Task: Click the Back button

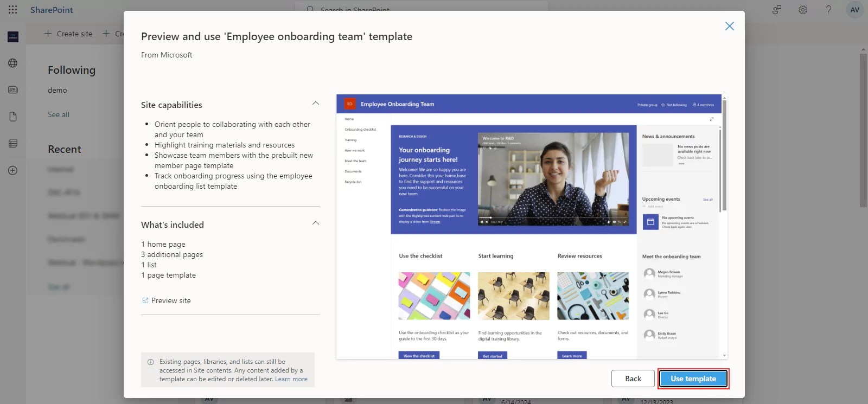Action: [633, 379]
